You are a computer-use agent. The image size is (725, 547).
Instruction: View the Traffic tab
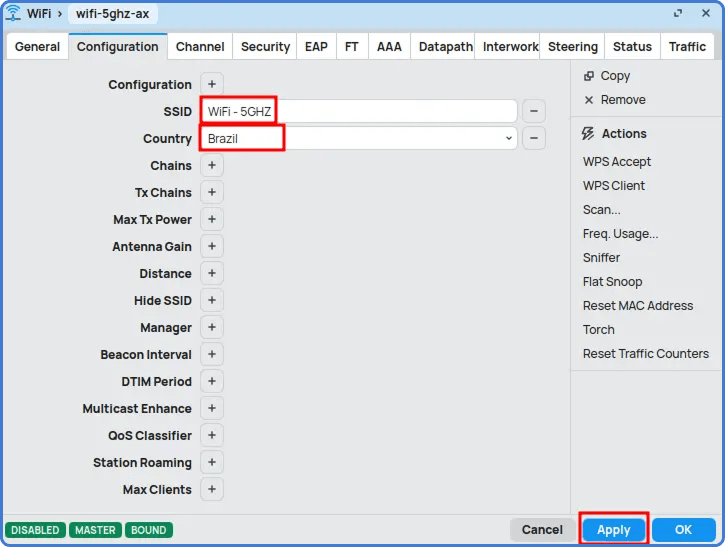point(687,47)
